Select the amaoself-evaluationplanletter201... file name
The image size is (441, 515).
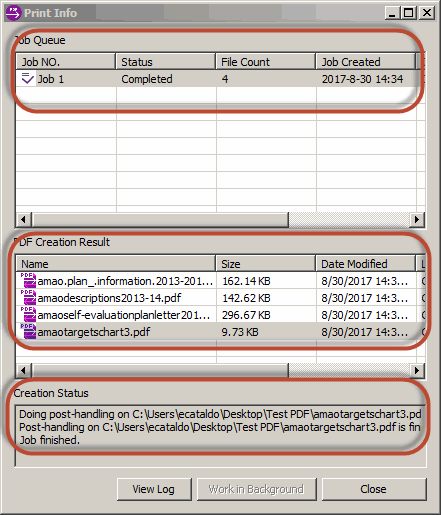point(124,315)
